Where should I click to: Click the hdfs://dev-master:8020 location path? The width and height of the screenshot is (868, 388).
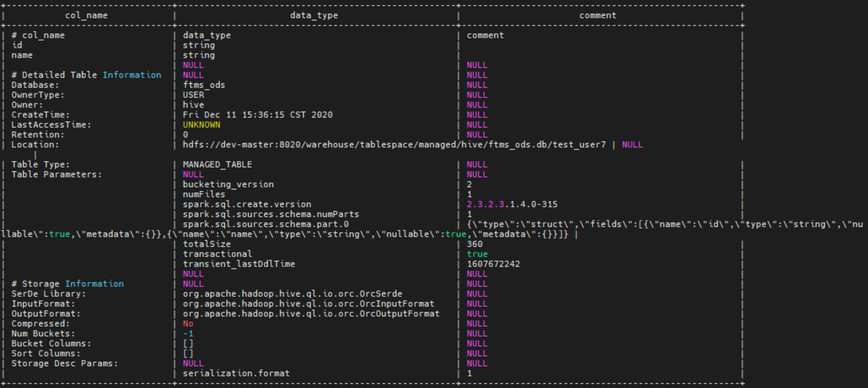tap(394, 145)
